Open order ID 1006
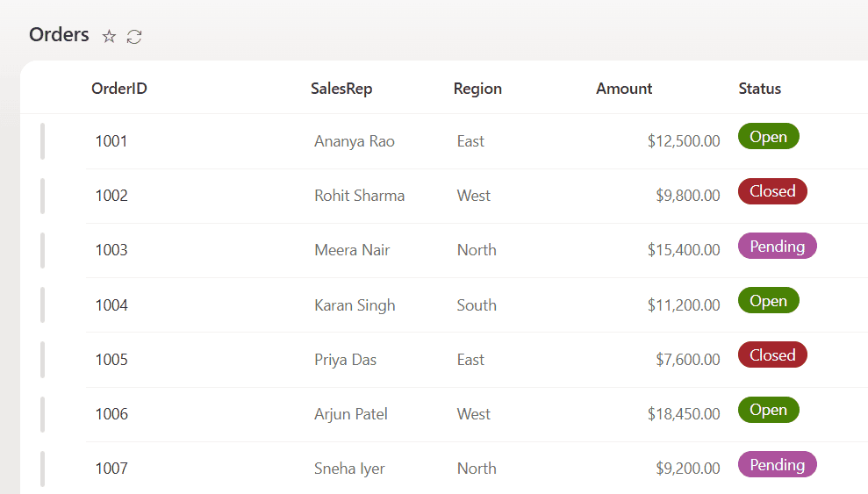The height and width of the screenshot is (494, 868). click(111, 414)
